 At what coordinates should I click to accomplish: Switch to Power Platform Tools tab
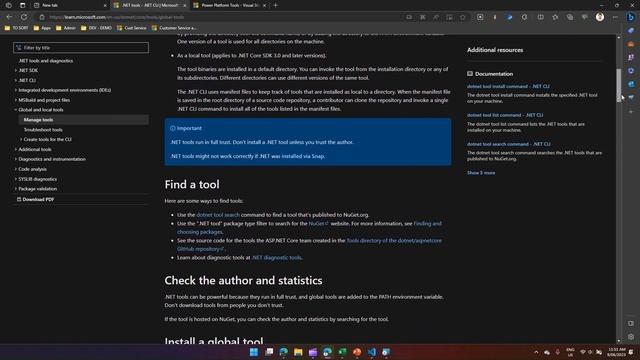[231, 5]
